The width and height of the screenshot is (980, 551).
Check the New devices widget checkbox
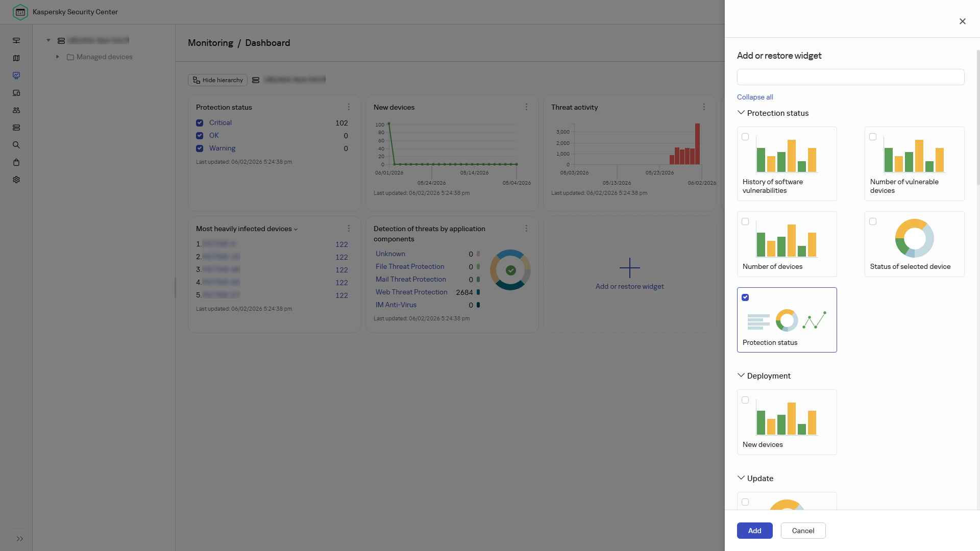[x=745, y=400]
